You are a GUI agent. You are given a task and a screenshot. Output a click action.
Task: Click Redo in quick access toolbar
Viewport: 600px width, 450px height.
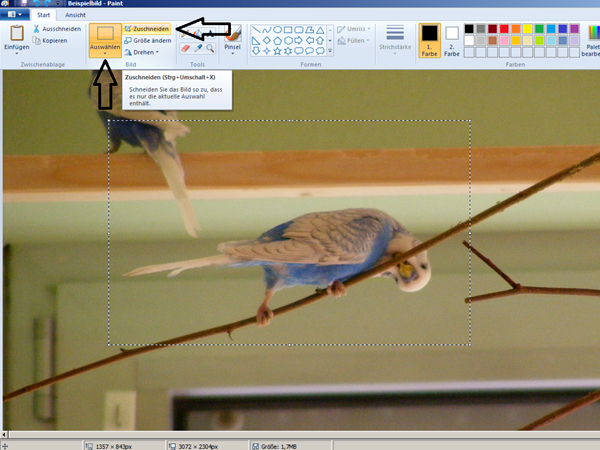pos(47,3)
